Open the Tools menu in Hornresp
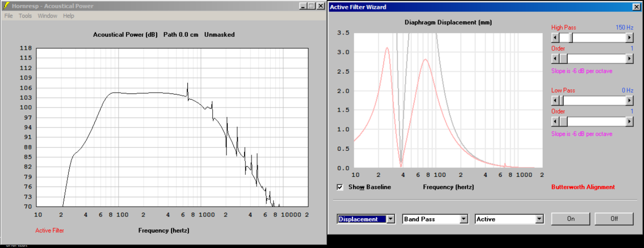Viewport: 644px width, 248px height. [x=25, y=16]
